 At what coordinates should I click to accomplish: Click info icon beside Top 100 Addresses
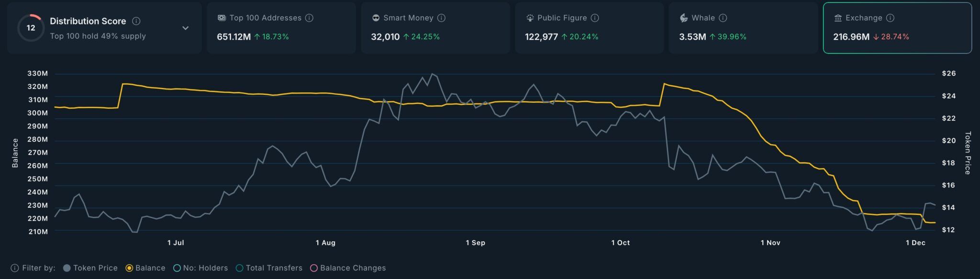[309, 18]
